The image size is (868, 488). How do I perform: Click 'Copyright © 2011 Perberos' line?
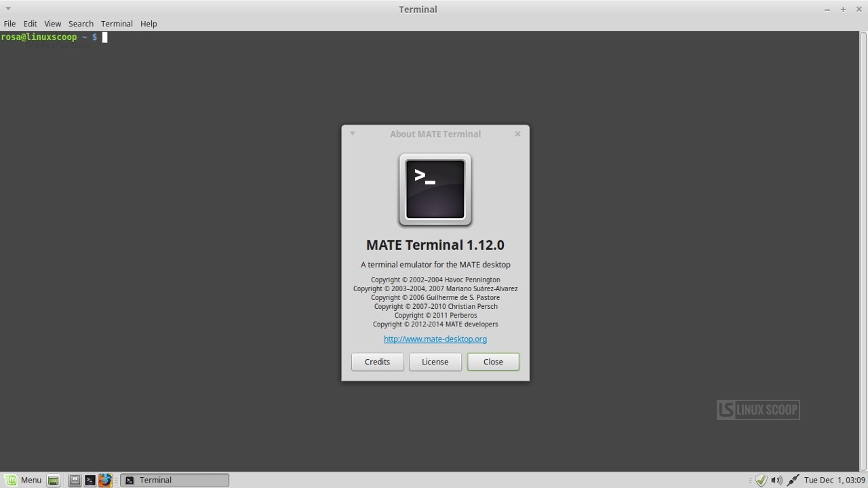(435, 315)
